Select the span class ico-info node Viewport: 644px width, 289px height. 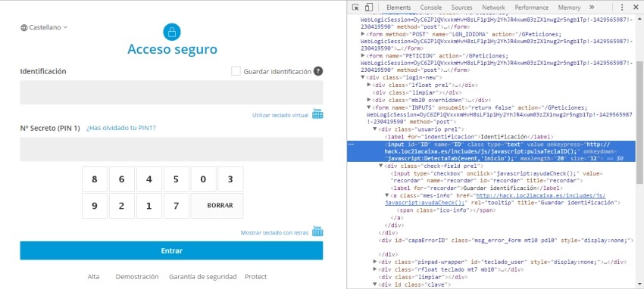click(445, 210)
